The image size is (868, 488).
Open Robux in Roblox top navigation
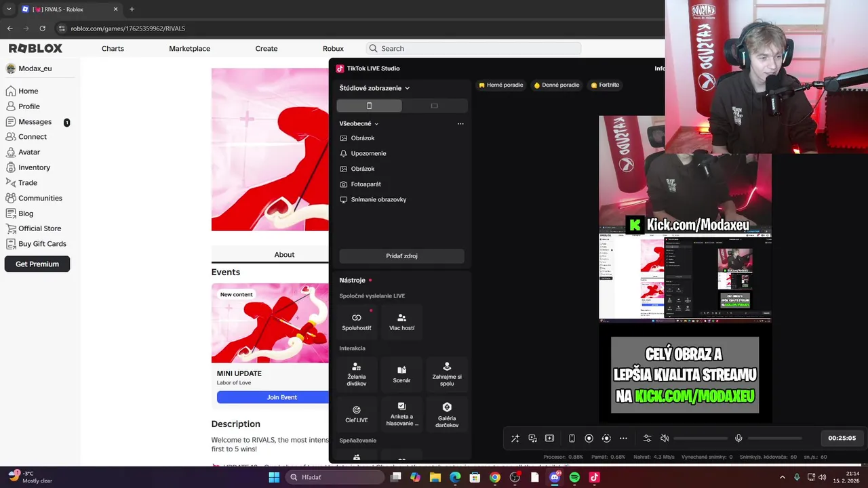[333, 49]
